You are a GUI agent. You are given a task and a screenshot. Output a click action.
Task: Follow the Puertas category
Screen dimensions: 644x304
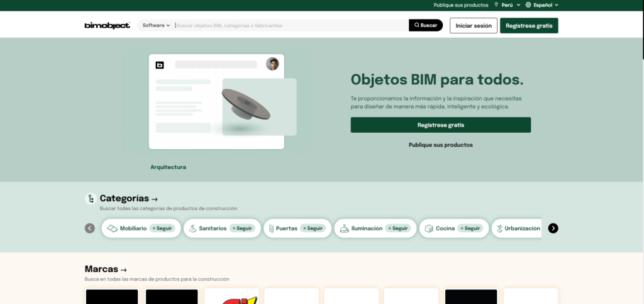(313, 228)
